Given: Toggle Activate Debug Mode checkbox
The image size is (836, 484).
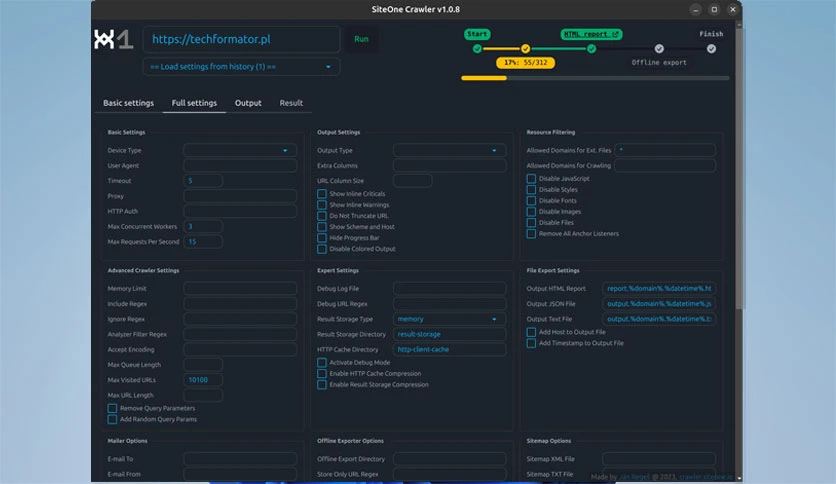Looking at the screenshot, I should [x=321, y=362].
